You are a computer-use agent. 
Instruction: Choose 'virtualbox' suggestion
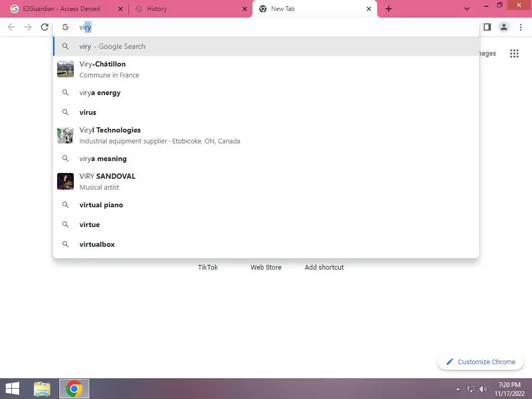pyautogui.click(x=266, y=244)
